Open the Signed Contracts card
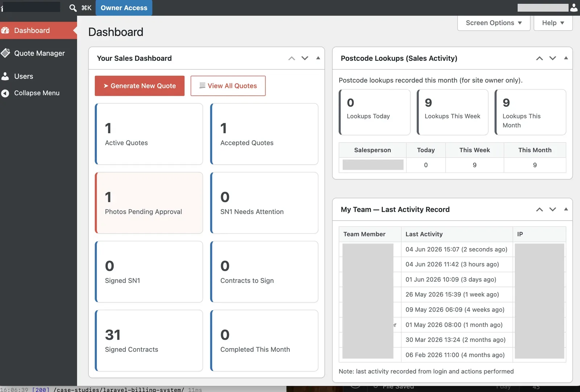580x392 pixels. [x=149, y=341]
